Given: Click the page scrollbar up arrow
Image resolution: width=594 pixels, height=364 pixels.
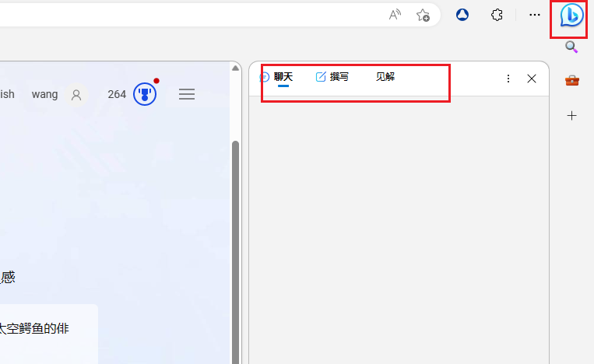Looking at the screenshot, I should click(x=235, y=68).
